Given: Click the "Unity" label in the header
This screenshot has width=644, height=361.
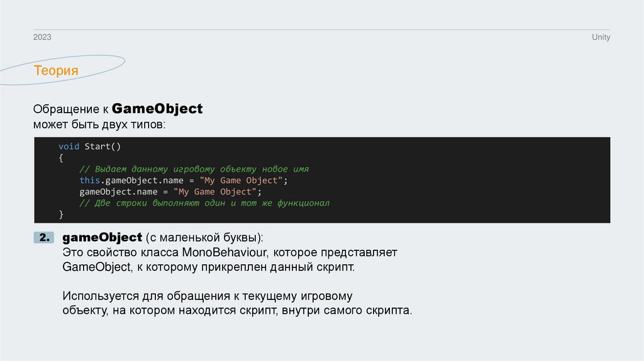Looking at the screenshot, I should point(601,38).
